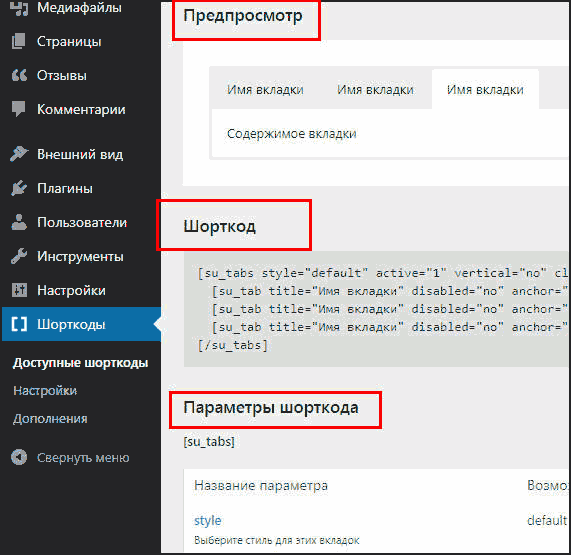Click the wrench icon for Инструменты
This screenshot has height=555, width=571.
(x=19, y=256)
